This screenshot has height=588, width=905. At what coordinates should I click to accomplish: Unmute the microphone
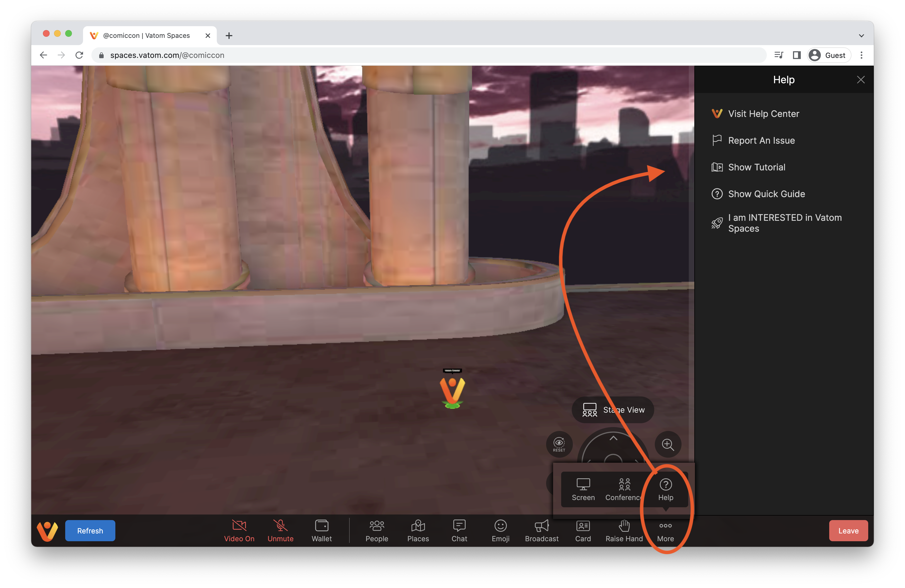280,531
